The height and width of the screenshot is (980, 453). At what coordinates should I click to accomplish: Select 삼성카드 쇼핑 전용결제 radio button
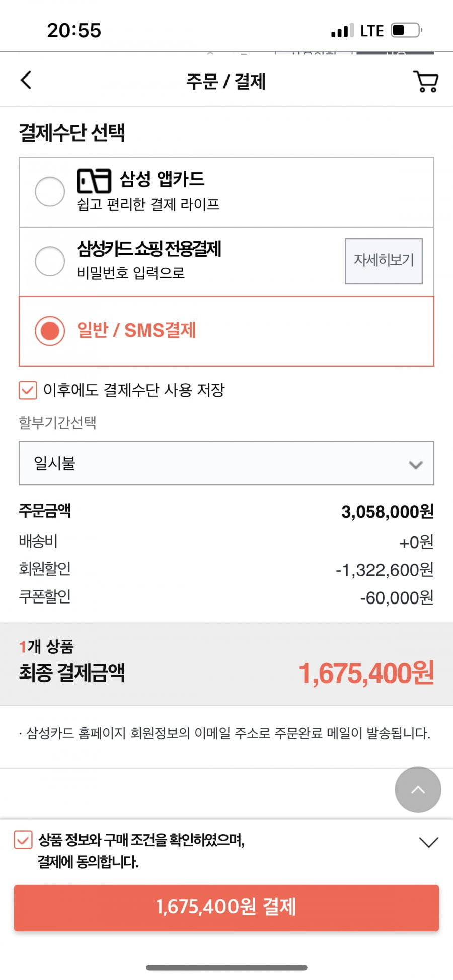50,261
